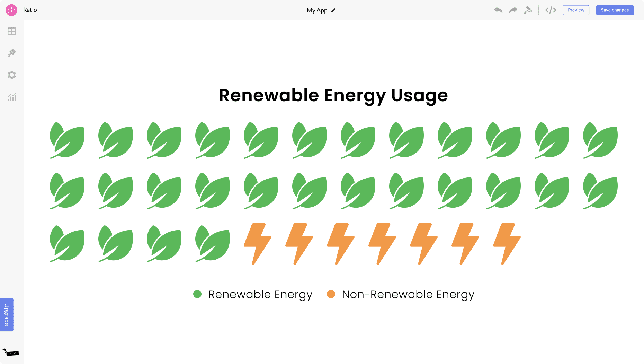The width and height of the screenshot is (644, 364).
Task: Click the first leaf in second row
Action: 67,191
